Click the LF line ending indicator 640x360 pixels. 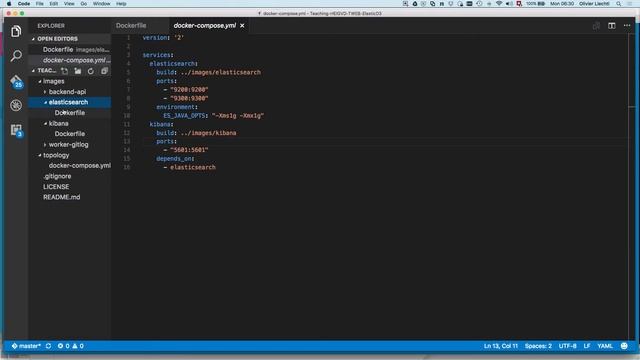click(587, 346)
